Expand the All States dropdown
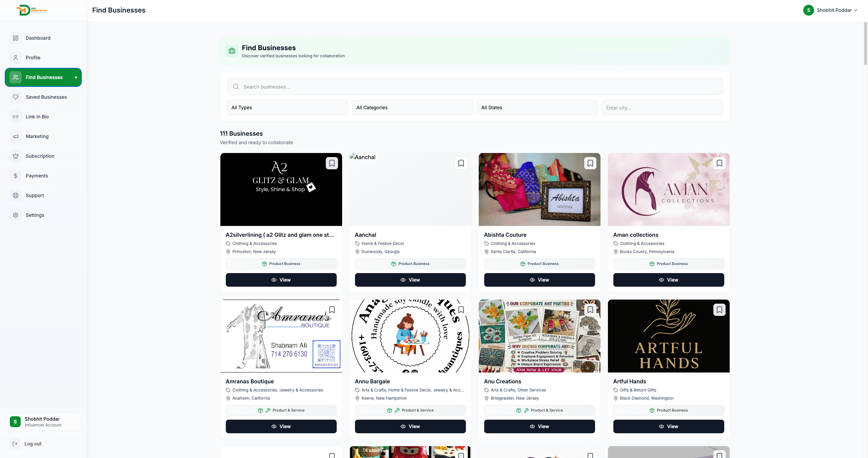This screenshot has width=868, height=458. [x=537, y=108]
